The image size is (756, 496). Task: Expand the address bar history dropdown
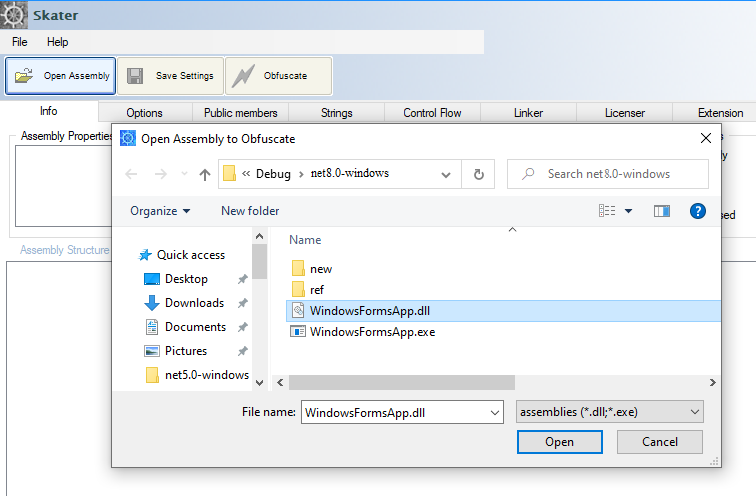pos(446,174)
